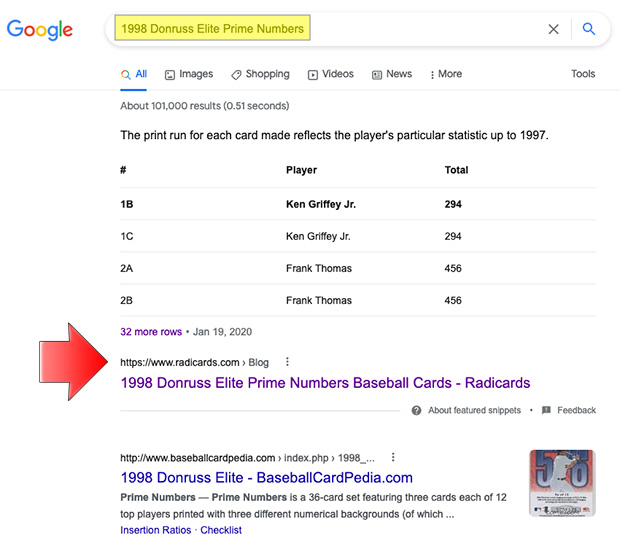Click the Feedback flag icon

[546, 410]
